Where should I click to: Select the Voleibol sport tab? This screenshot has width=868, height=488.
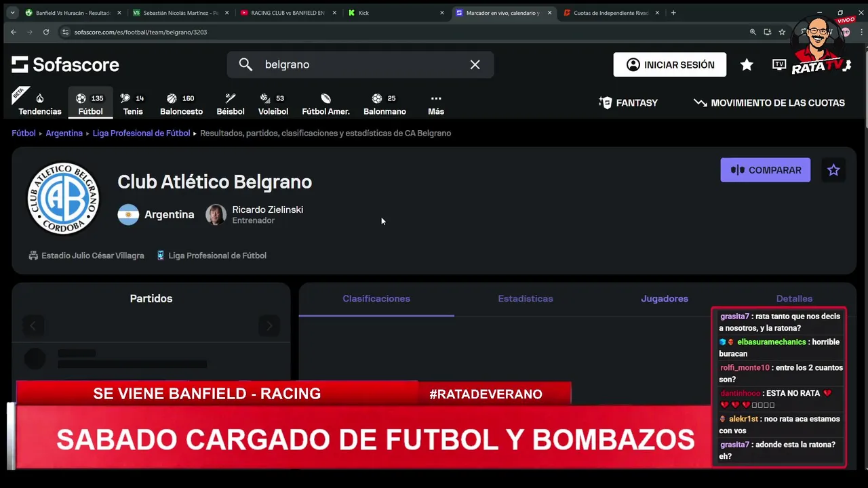point(273,104)
